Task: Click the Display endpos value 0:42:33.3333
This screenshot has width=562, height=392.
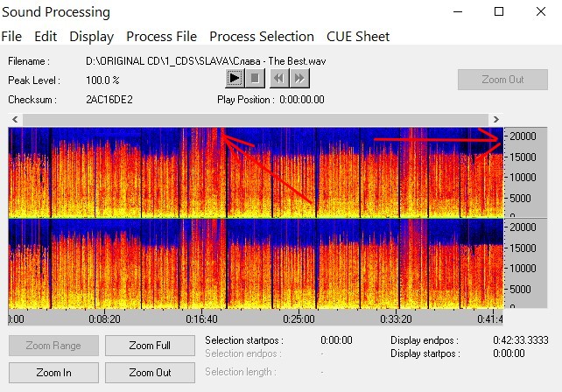Action: (521, 340)
